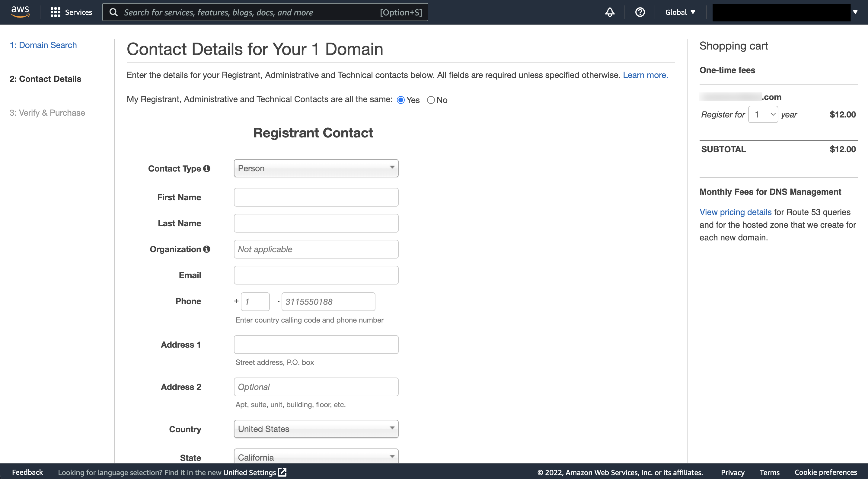Open the Contact Type dropdown
Image resolution: width=868 pixels, height=479 pixels.
316,168
